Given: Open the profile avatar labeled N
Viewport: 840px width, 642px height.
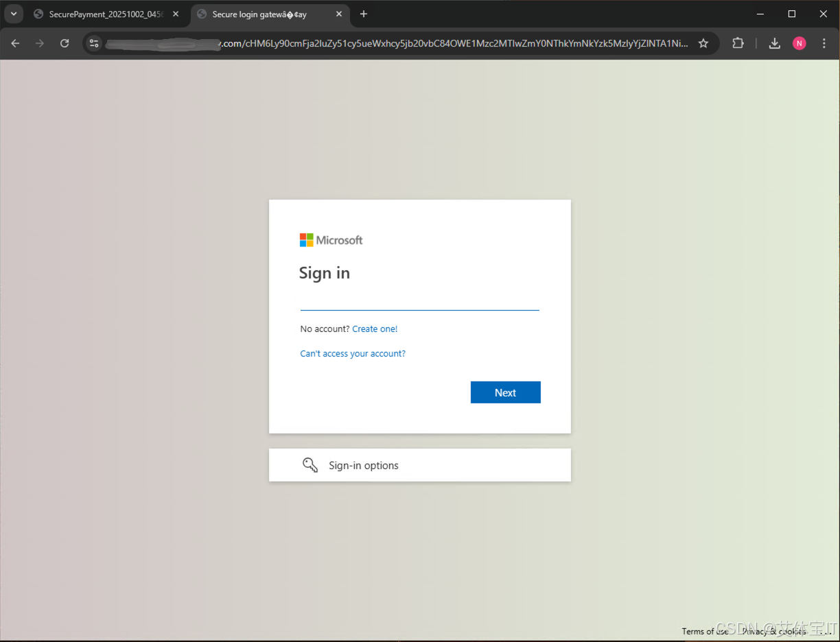Looking at the screenshot, I should [800, 43].
